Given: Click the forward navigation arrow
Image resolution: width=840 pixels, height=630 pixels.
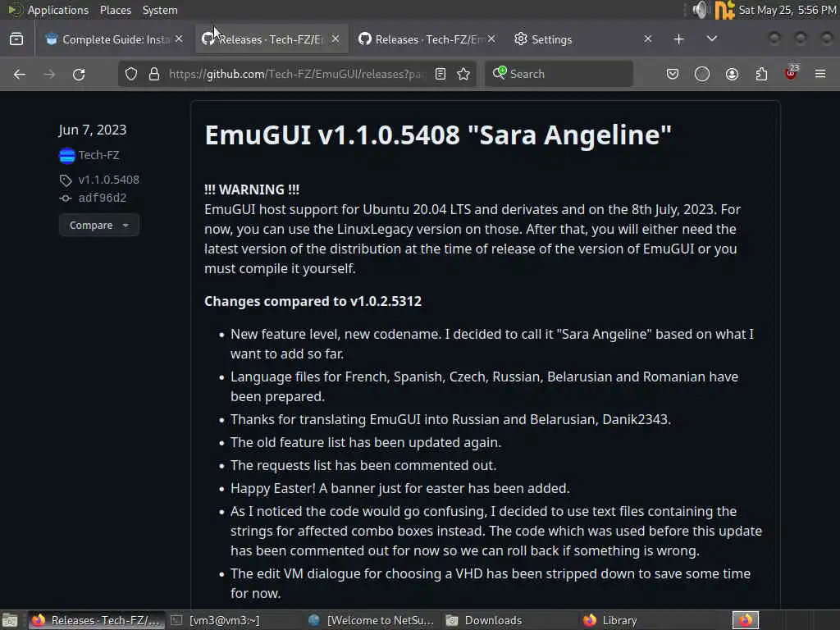Looking at the screenshot, I should pos(49,74).
